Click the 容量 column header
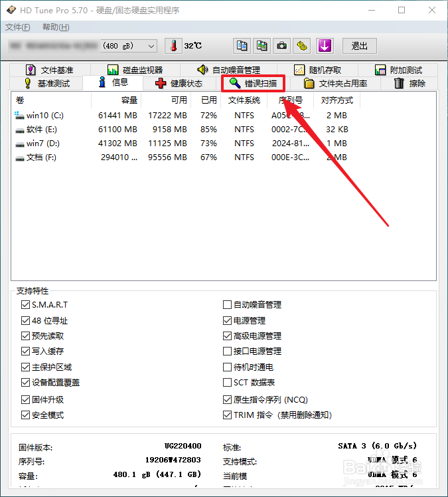This screenshot has height=497, width=448. [116, 100]
